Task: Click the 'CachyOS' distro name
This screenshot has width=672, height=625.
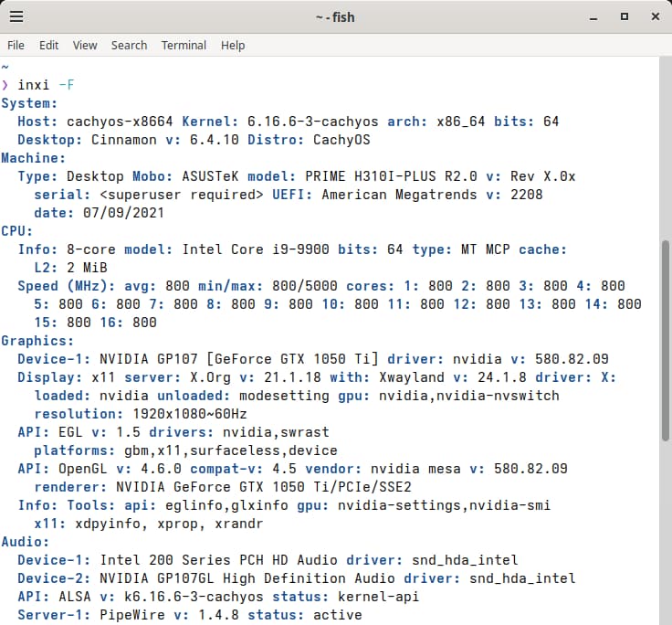Action: (341, 140)
